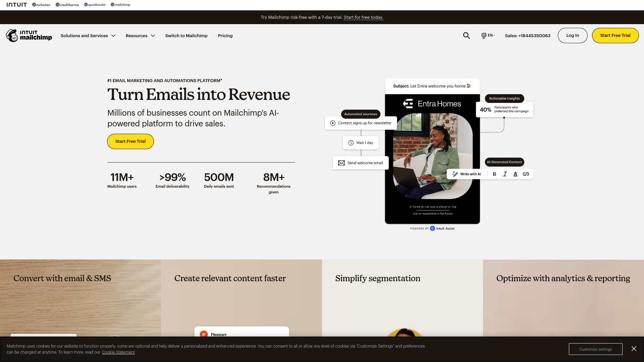Open Create relevant content faster card
Viewport: 644px width, 362px height.
[x=241, y=298]
